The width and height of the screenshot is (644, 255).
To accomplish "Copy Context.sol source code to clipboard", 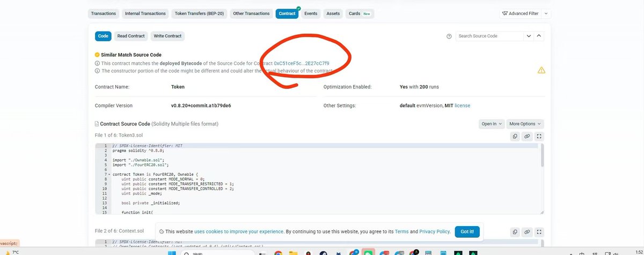I will click(515, 232).
